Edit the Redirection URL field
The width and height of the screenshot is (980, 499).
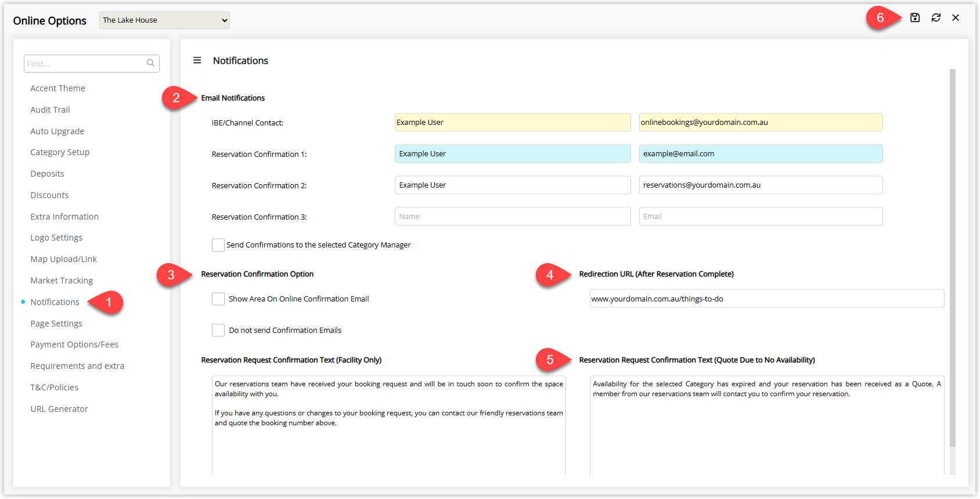click(x=767, y=299)
